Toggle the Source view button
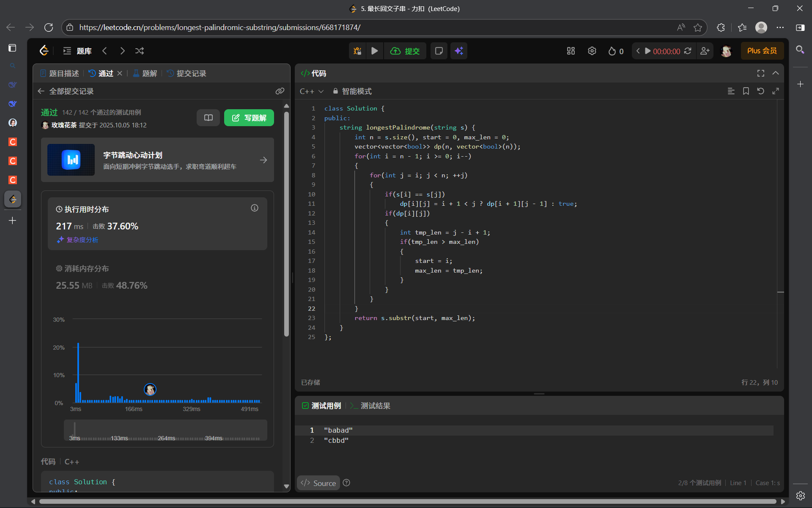 click(x=318, y=483)
